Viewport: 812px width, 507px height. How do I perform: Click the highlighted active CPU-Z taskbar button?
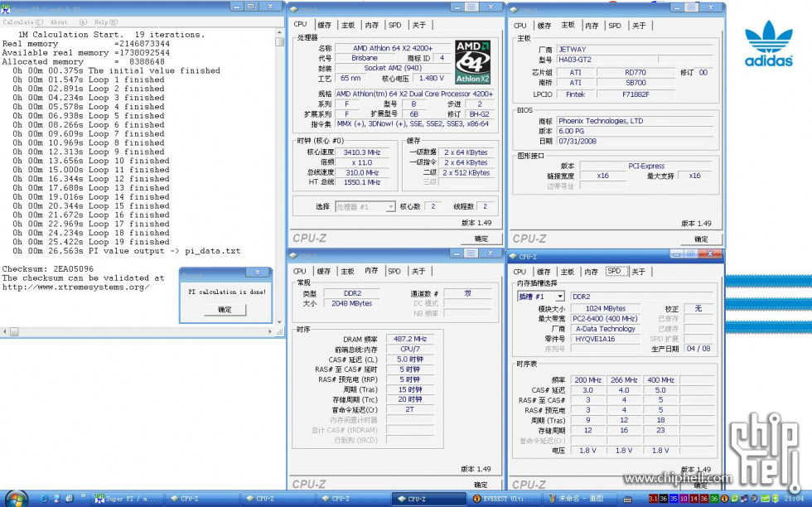429,499
